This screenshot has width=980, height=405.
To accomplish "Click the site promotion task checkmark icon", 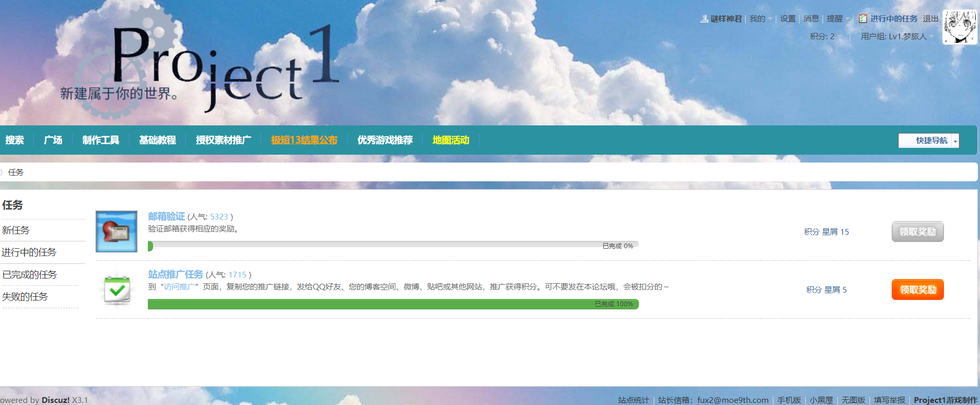I will (x=116, y=290).
